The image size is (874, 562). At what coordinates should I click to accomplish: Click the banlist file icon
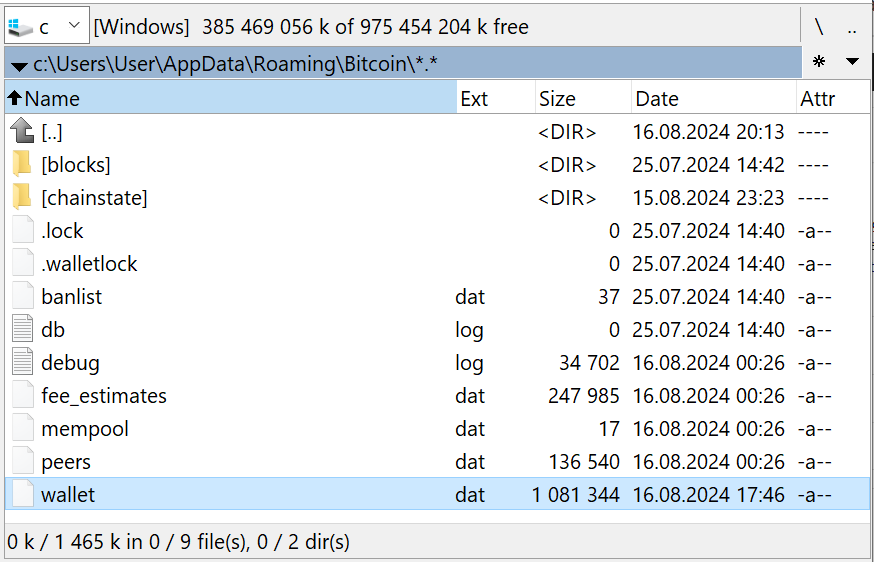23,295
